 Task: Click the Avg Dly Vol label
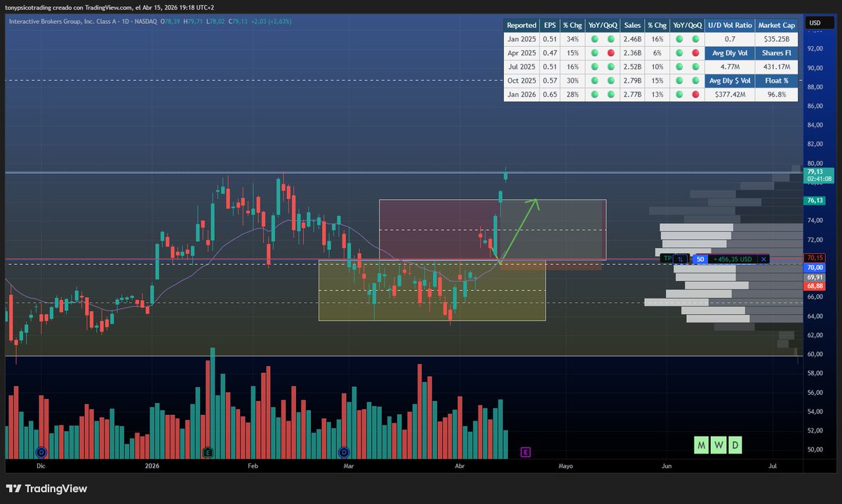point(730,53)
